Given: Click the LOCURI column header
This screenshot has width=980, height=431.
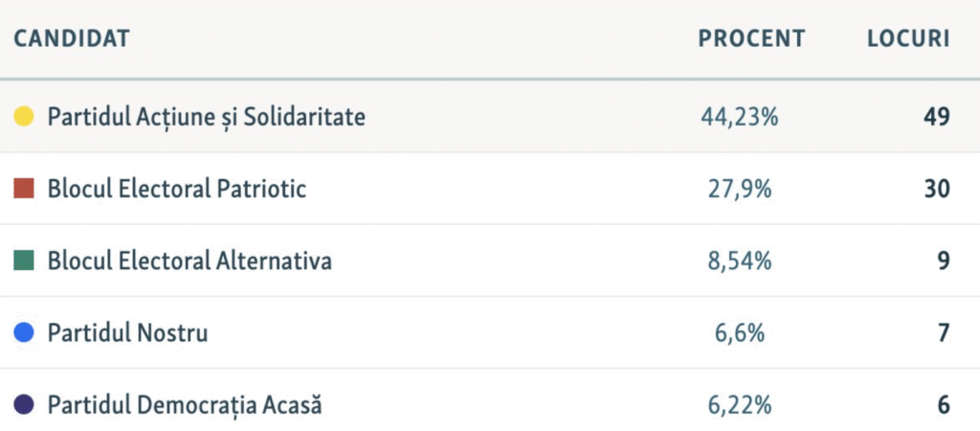Looking at the screenshot, I should 907,39.
